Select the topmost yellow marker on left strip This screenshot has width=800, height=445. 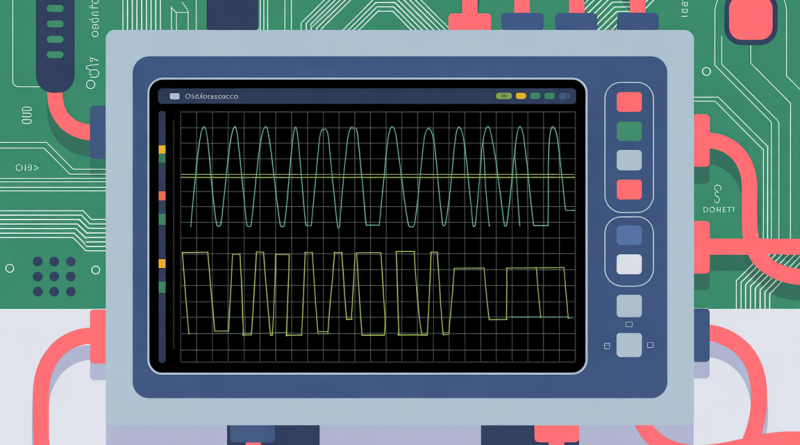pyautogui.click(x=162, y=149)
